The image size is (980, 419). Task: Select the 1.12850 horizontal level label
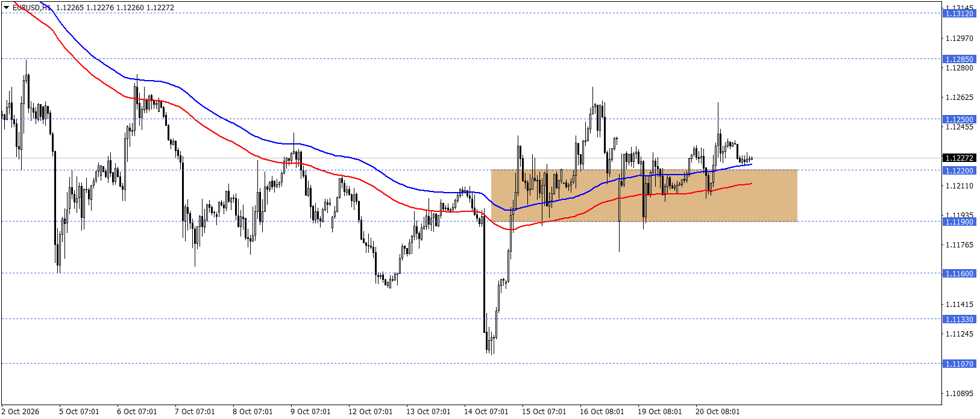(959, 59)
